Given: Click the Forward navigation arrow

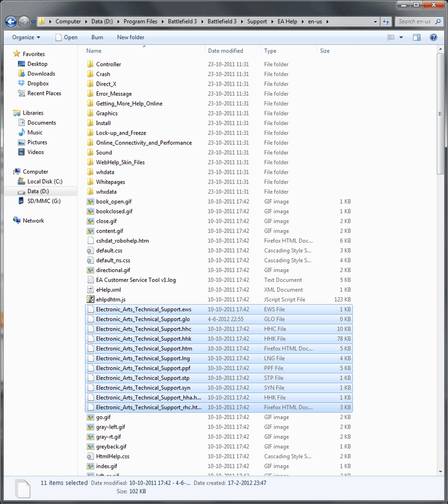Looking at the screenshot, I should [x=24, y=22].
